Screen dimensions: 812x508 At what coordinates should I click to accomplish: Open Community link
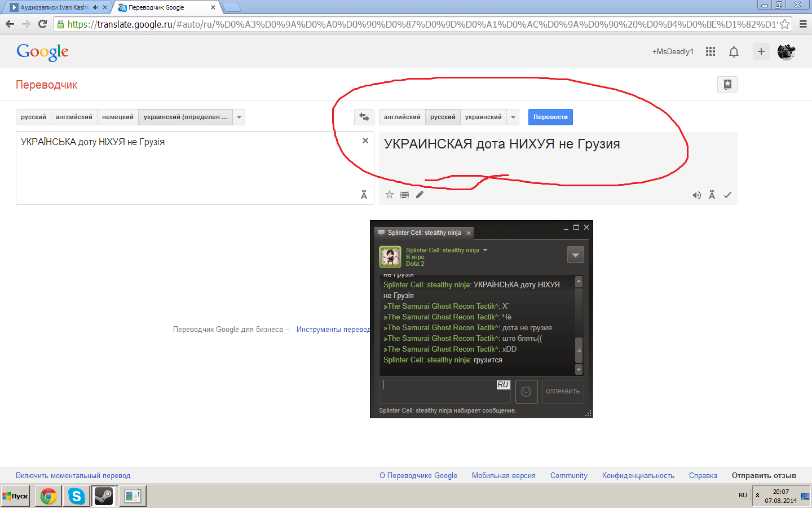569,475
